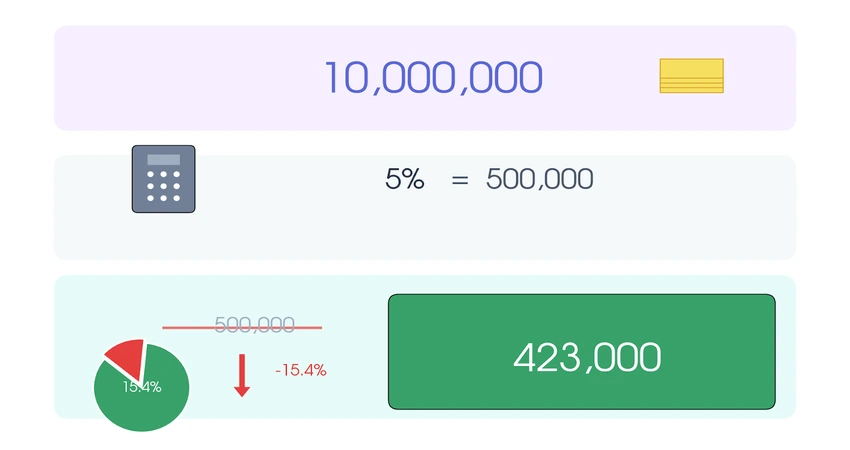Click the equals sign after 5%
Screen dimensions: 850x450
click(x=459, y=181)
